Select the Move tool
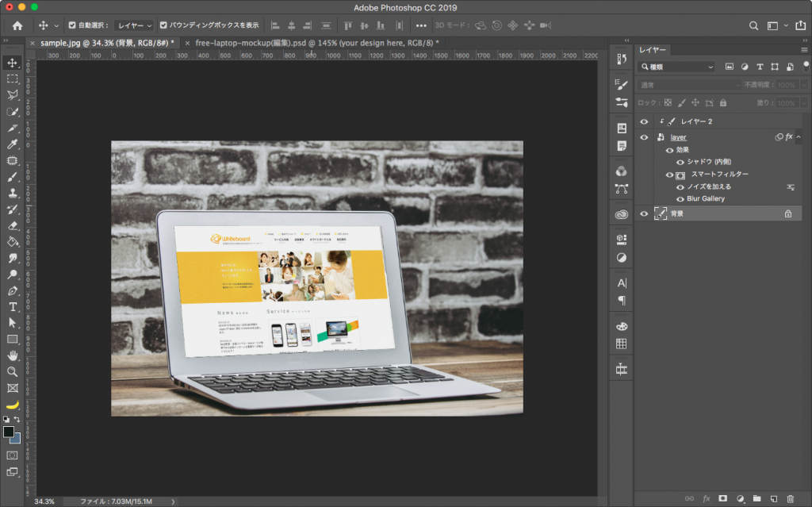 10,61
